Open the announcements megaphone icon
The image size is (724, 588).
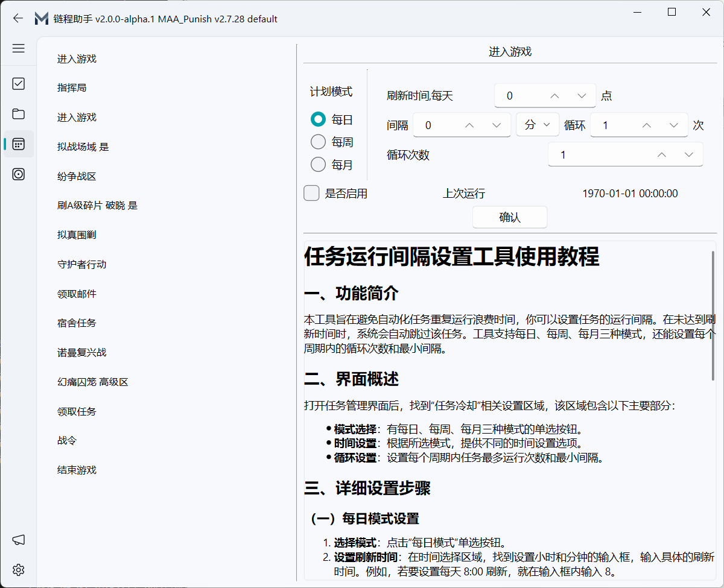19,540
